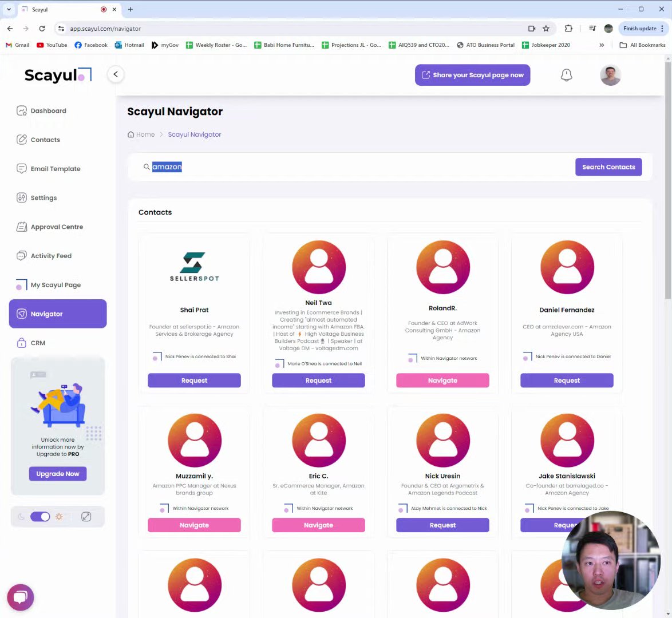Open the CRM sidebar item
Image resolution: width=672 pixels, height=618 pixels.
click(31, 343)
